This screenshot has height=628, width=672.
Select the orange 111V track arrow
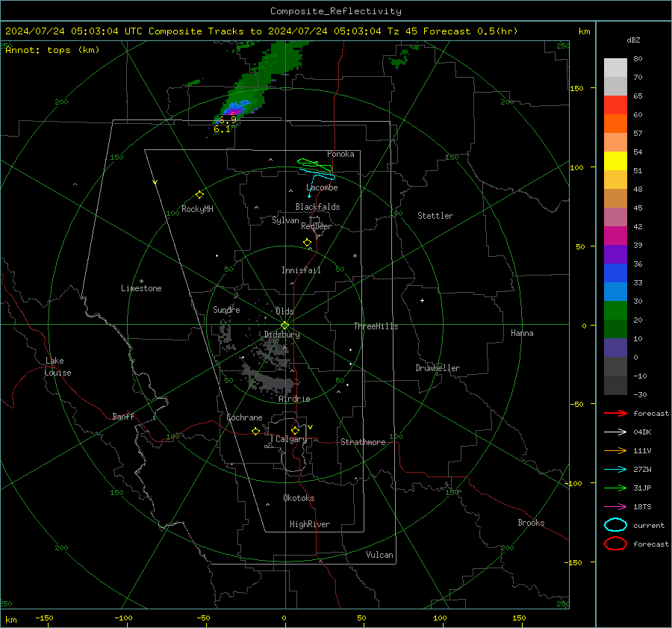(615, 450)
